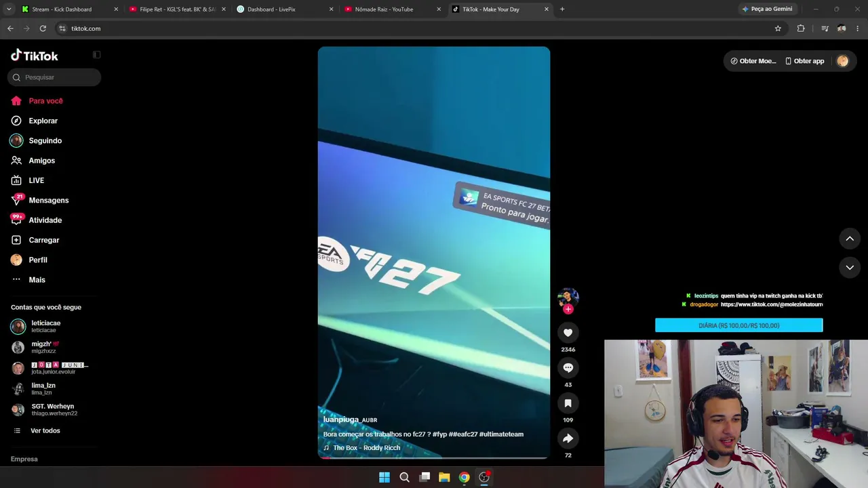
Task: Skip to the next video with the down arrow
Action: coord(850,268)
